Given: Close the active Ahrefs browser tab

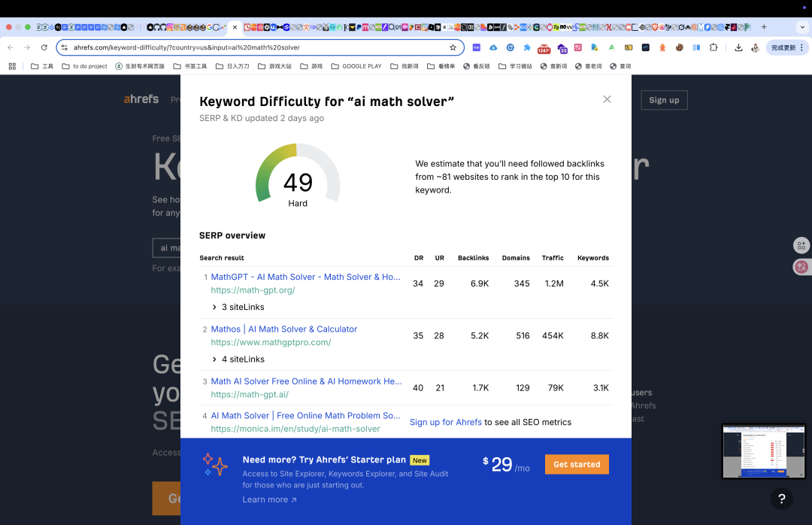Looking at the screenshot, I should pyautogui.click(x=235, y=27).
